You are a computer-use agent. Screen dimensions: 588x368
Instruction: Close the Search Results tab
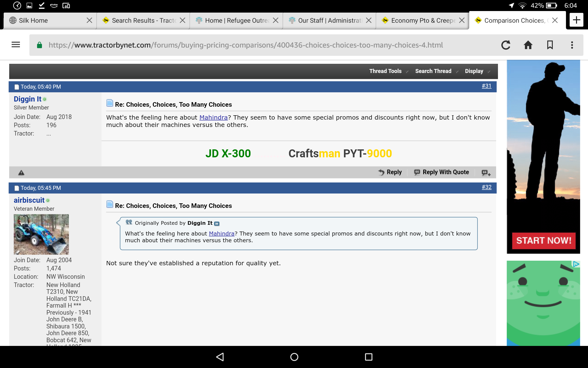(183, 20)
